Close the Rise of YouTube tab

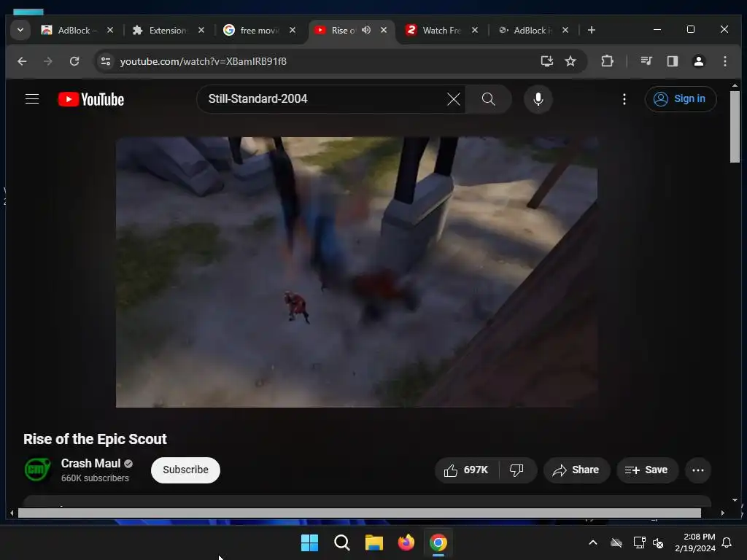click(x=384, y=30)
